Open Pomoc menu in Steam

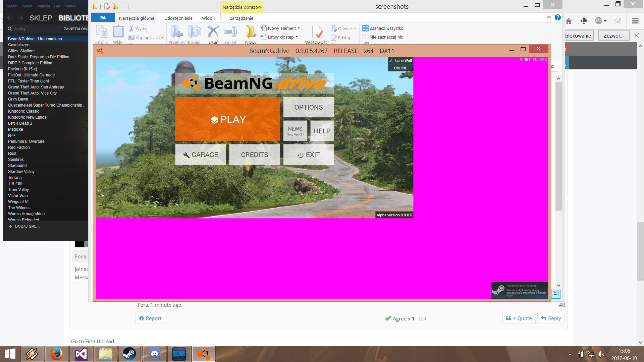pyautogui.click(x=70, y=6)
